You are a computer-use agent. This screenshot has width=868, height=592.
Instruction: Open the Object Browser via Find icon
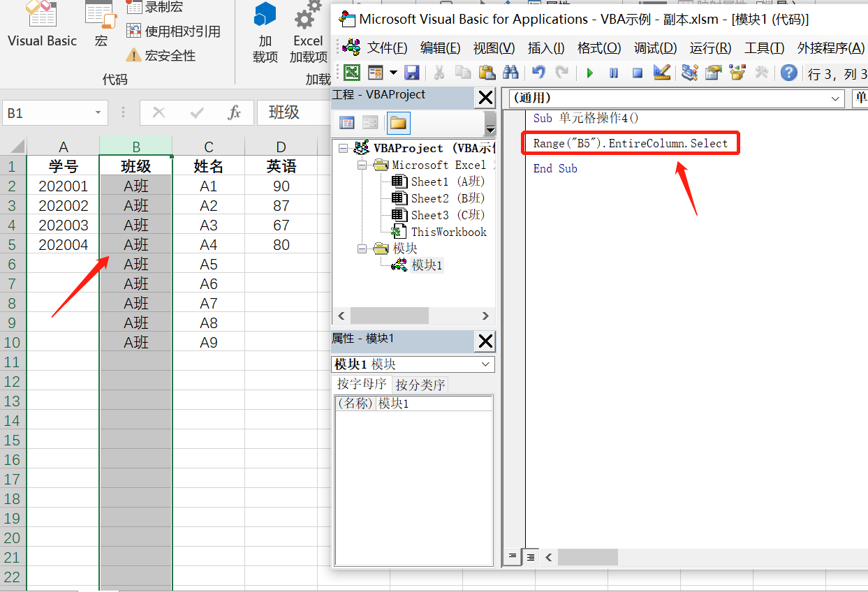(x=510, y=73)
